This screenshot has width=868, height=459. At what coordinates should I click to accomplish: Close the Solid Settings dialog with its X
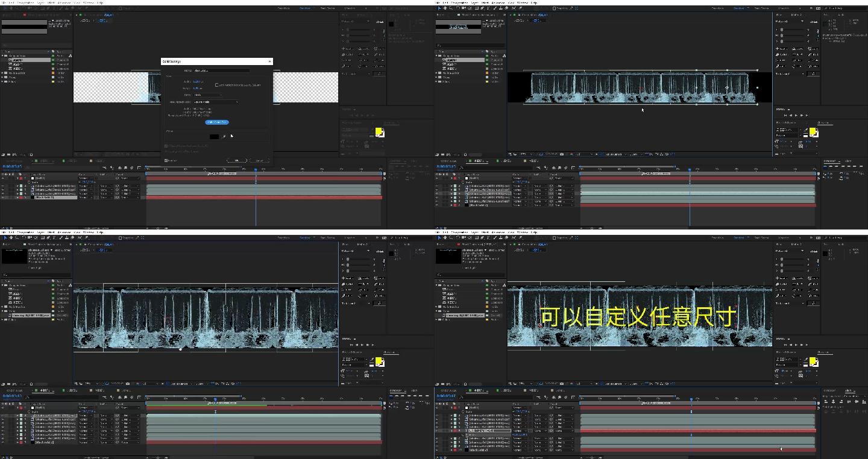(x=270, y=61)
